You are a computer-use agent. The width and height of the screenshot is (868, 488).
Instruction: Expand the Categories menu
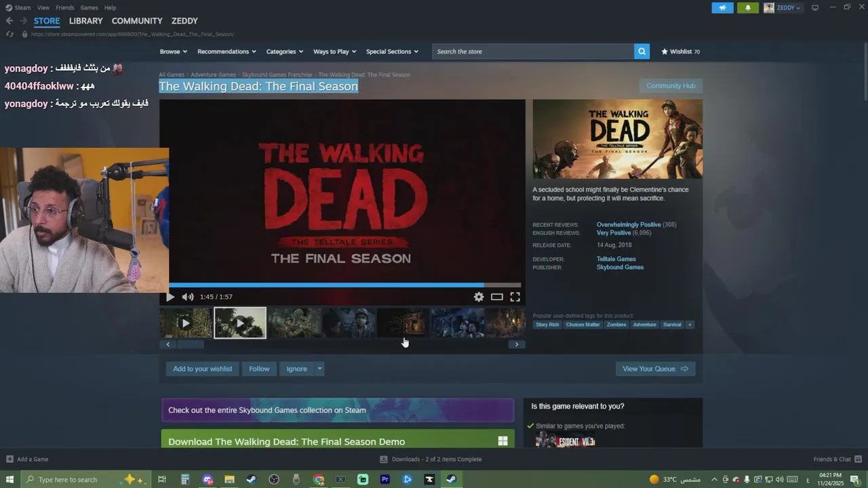pyautogui.click(x=284, y=52)
